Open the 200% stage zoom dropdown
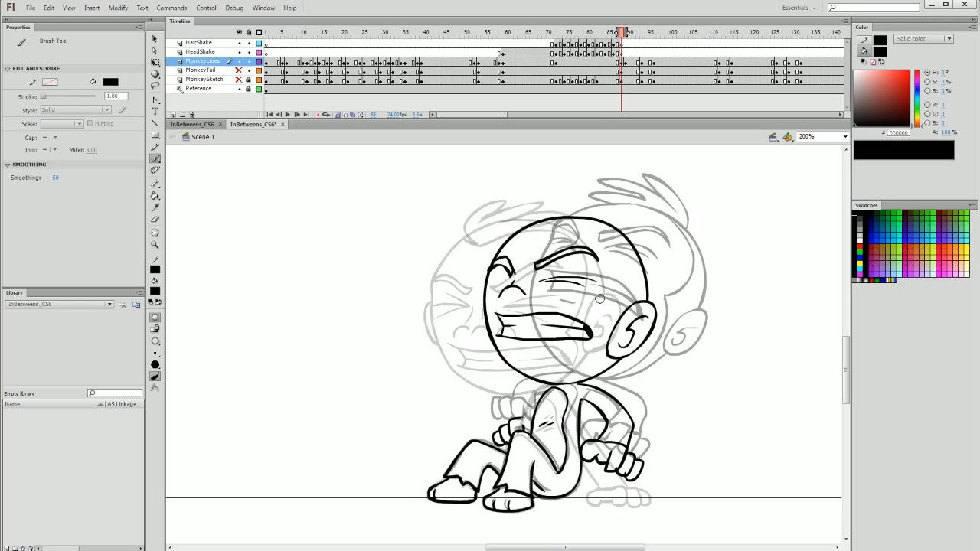 point(845,137)
